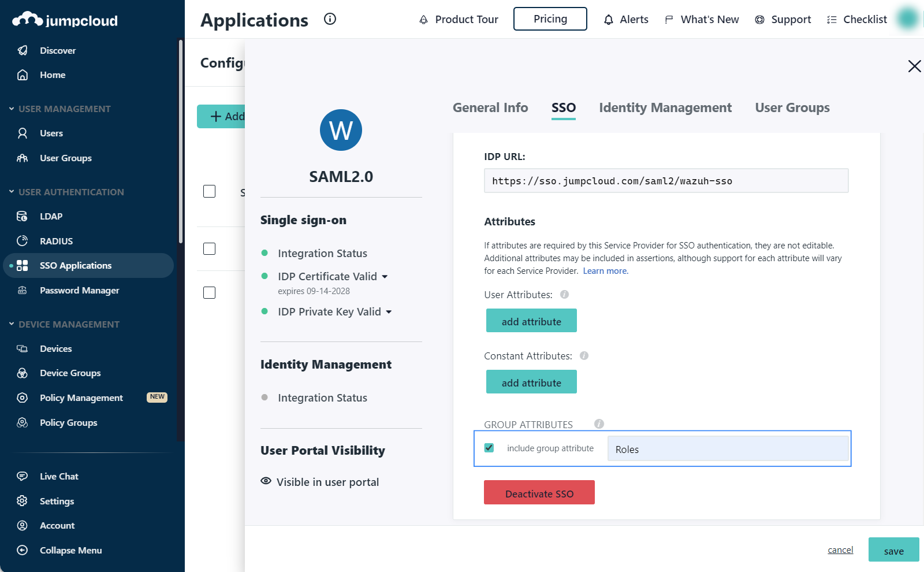Toggle Visible in user portal eye icon
This screenshot has width=924, height=572.
266,481
